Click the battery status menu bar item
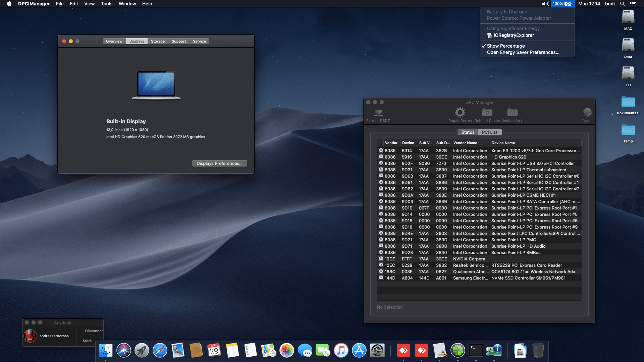This screenshot has height=362, width=644. click(x=562, y=4)
